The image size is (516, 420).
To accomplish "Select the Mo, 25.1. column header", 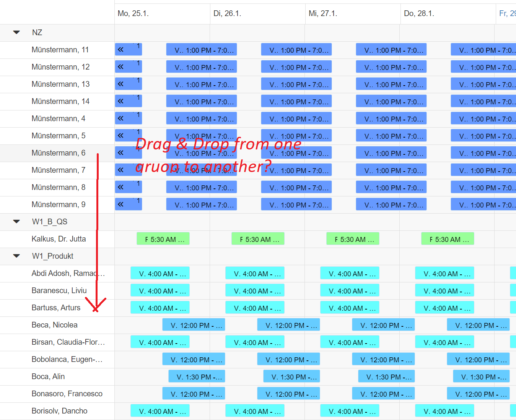I will tap(133, 14).
